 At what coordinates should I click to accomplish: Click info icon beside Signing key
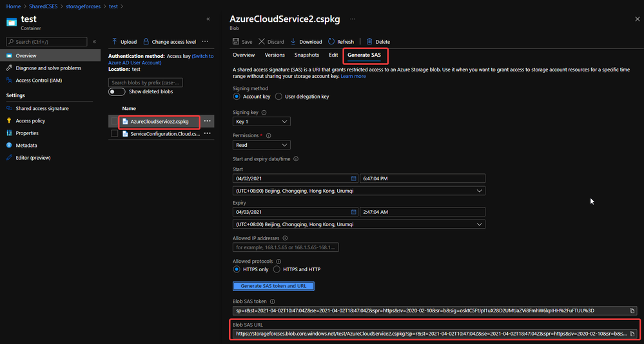[264, 113]
